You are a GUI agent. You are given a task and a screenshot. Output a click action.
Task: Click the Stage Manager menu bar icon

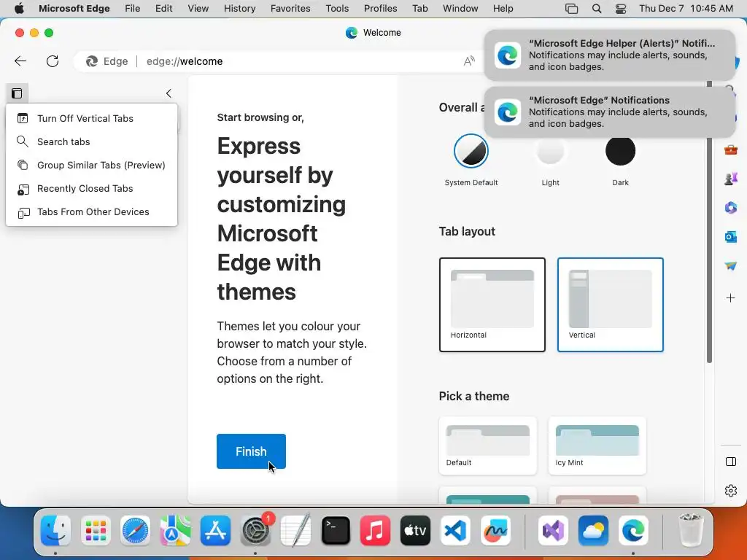click(572, 9)
